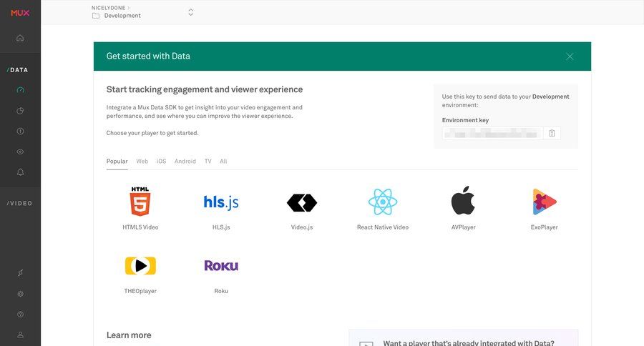This screenshot has height=346, width=644.
Task: Click the Development folder icon
Action: [96, 16]
